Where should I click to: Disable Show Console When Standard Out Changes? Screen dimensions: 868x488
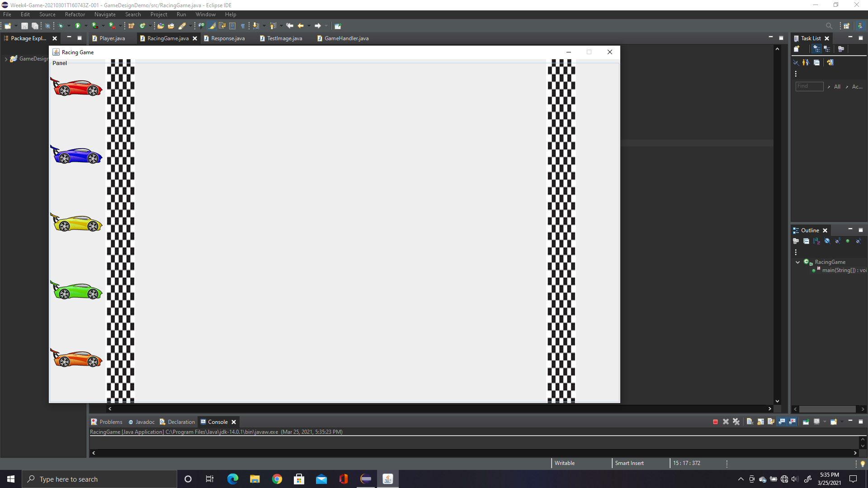click(781, 422)
